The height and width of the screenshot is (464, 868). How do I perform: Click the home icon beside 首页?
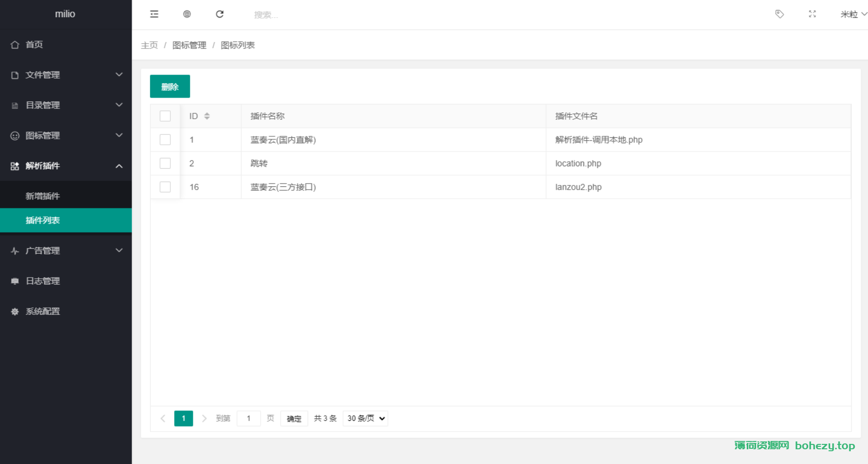(15, 45)
